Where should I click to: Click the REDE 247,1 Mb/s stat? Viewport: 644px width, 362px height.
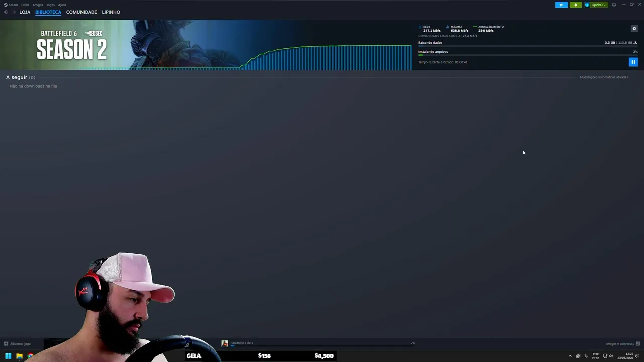coord(430,29)
